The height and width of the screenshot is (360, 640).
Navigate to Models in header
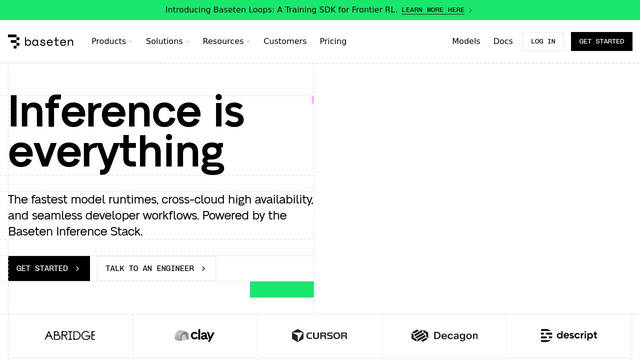(x=466, y=41)
